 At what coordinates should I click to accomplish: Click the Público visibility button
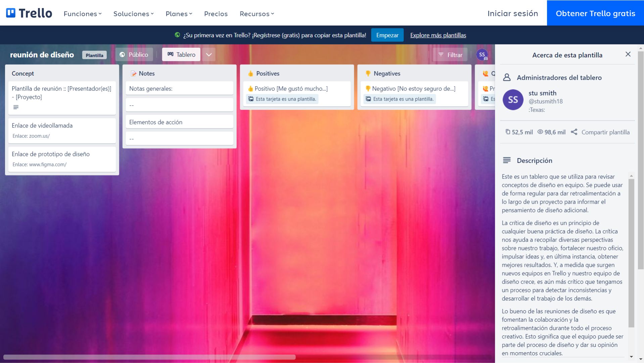tap(134, 54)
